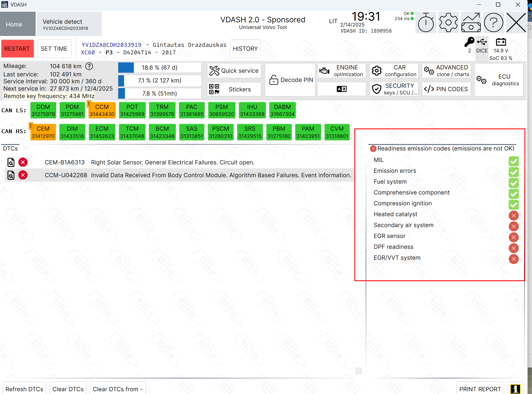Open ADVANCED clone / charts
Screen dimensions: 532x394
[446, 71]
